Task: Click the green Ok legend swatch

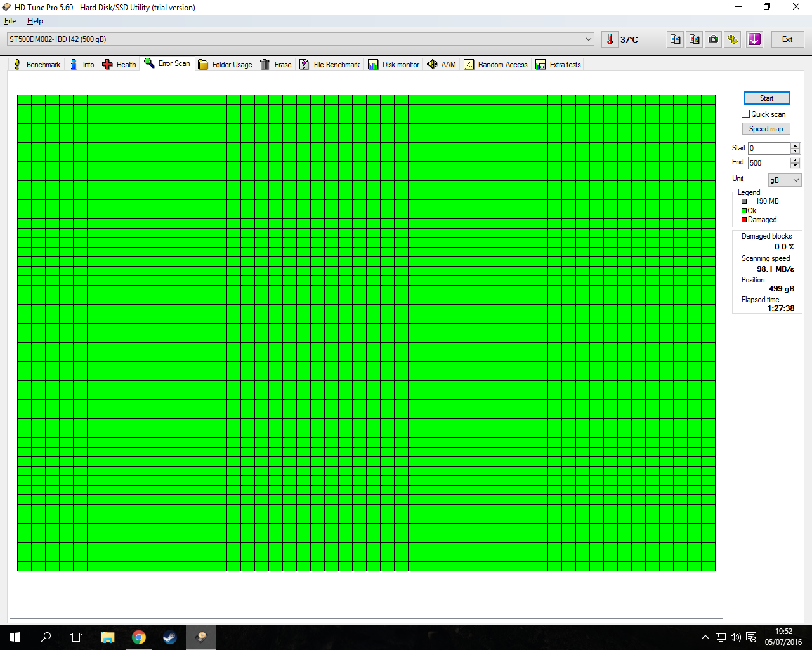Action: tap(744, 211)
